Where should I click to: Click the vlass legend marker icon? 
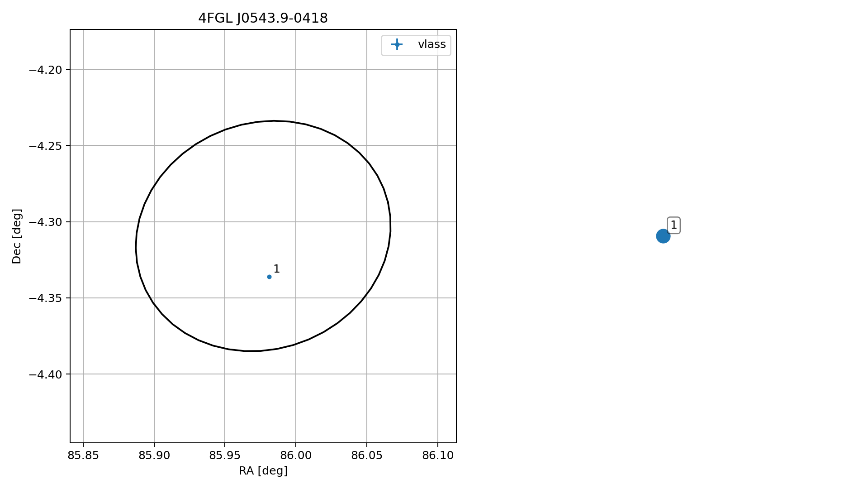[397, 44]
